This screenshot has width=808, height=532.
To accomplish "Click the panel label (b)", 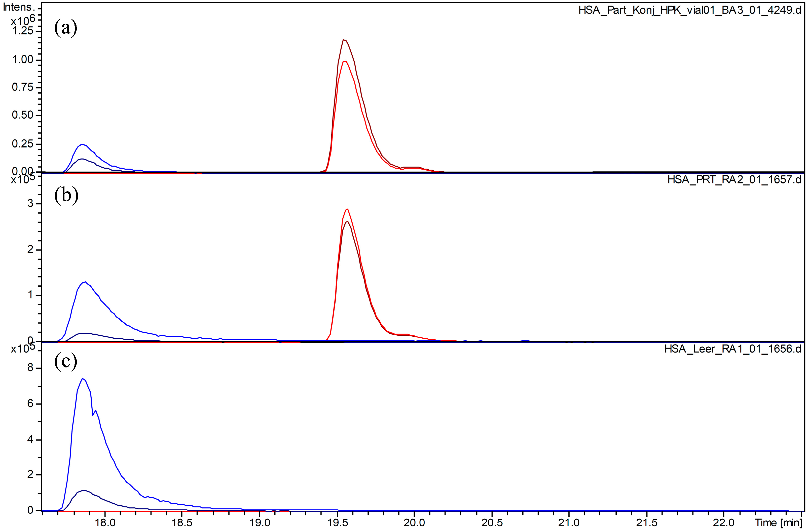I will pos(66,196).
